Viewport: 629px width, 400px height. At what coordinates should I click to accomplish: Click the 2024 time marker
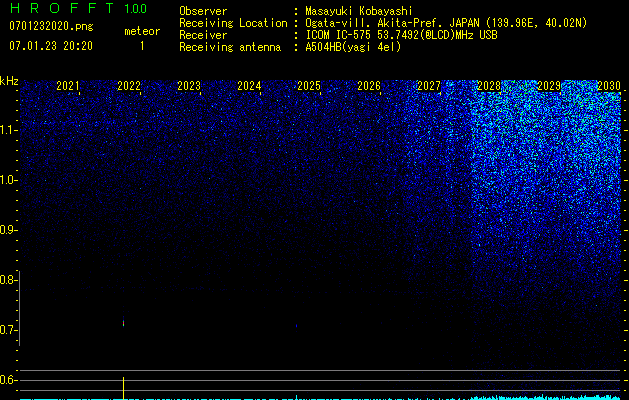[x=249, y=86]
